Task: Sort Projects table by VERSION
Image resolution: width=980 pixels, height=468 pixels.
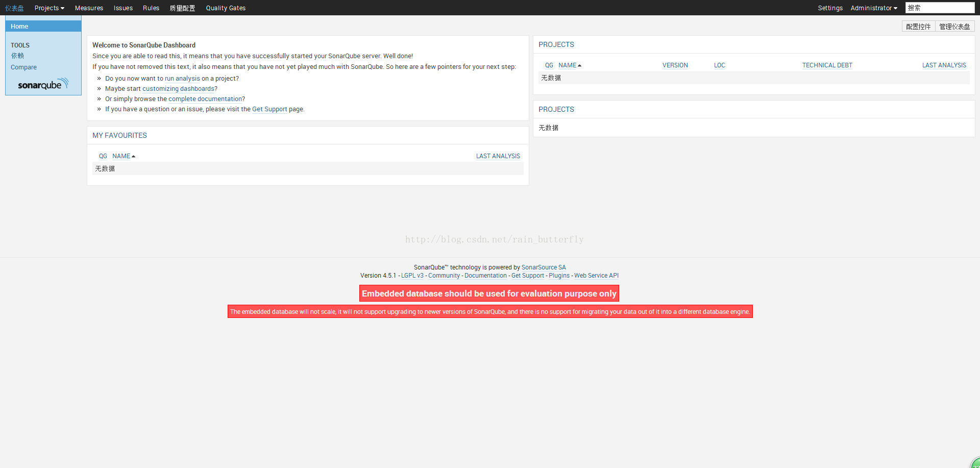Action: 675,65
